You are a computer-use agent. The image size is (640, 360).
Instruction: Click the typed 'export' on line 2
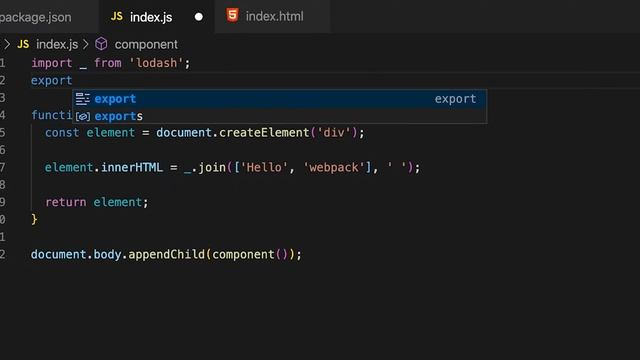point(51,81)
